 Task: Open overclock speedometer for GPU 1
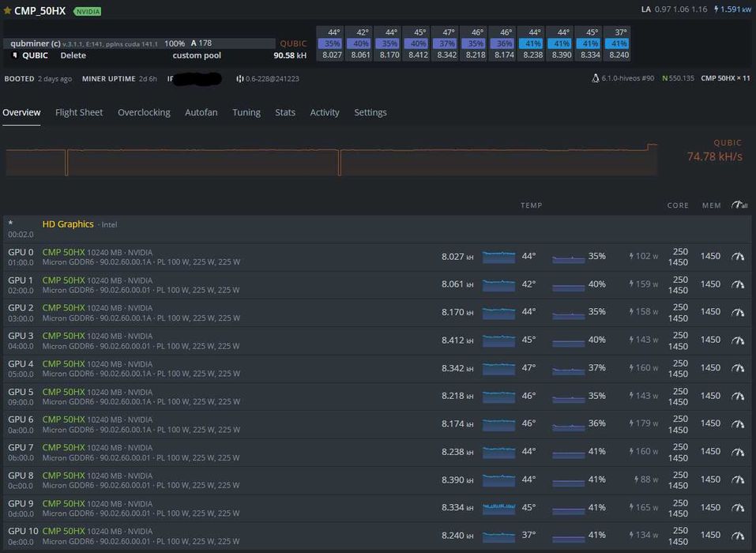pyautogui.click(x=738, y=284)
